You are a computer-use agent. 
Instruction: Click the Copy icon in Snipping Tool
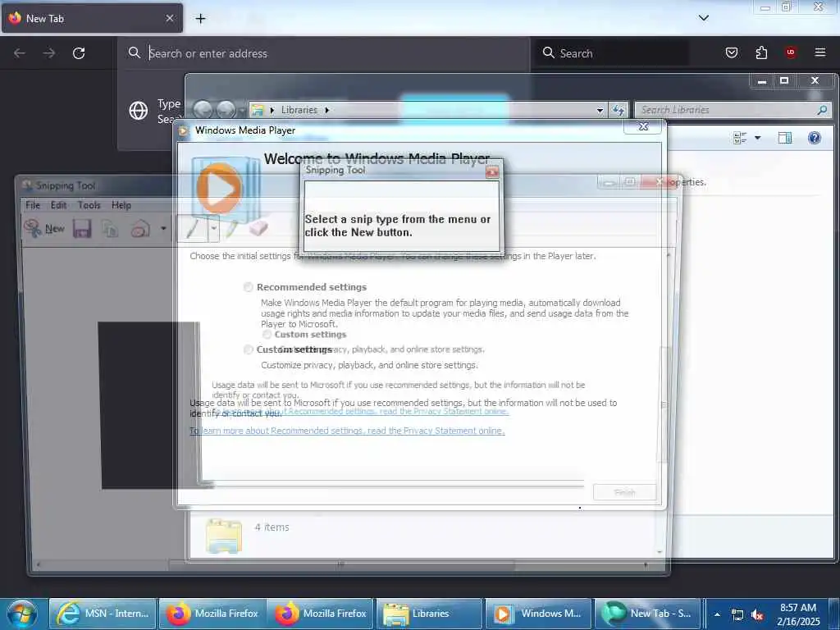point(111,230)
